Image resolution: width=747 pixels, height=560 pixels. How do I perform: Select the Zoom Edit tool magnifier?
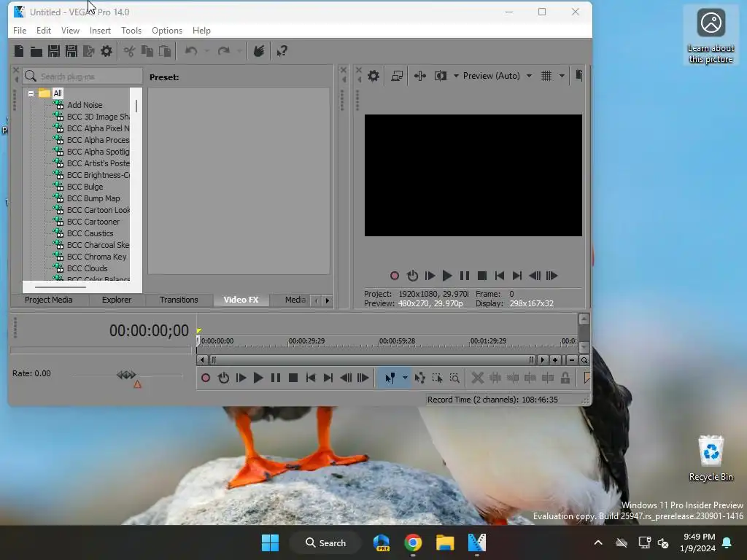(x=454, y=378)
